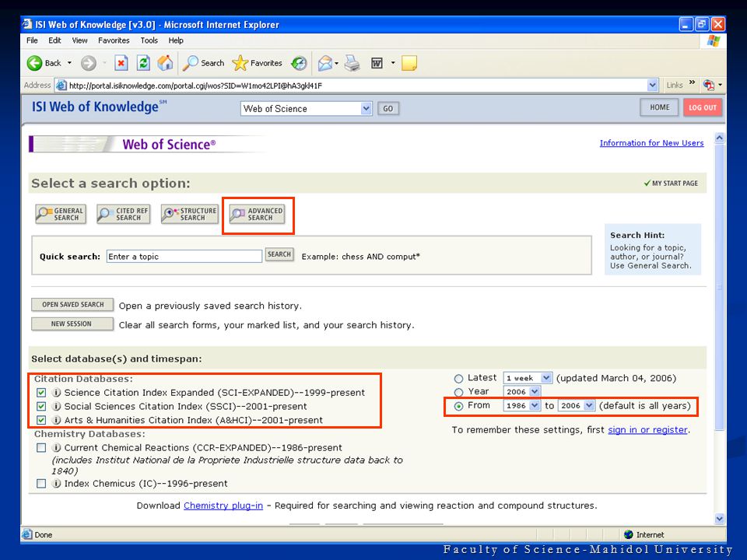
Task: Click the browser address bar URL field
Action: (357, 86)
